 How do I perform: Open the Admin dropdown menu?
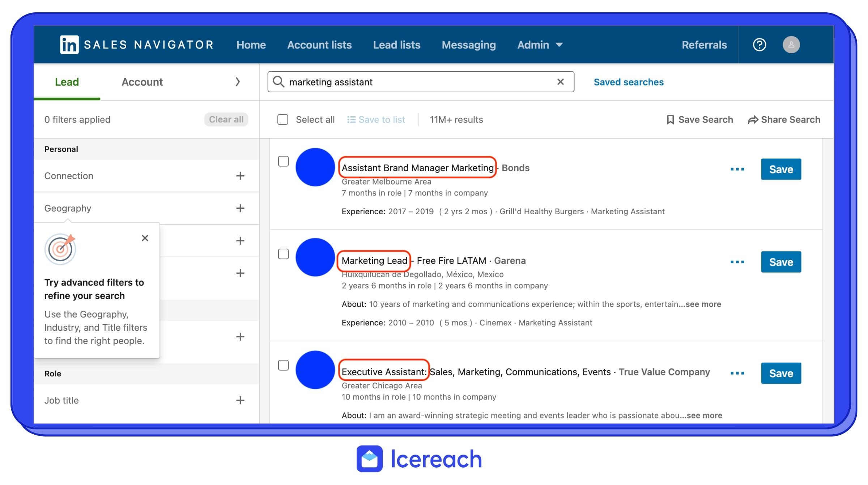point(540,45)
